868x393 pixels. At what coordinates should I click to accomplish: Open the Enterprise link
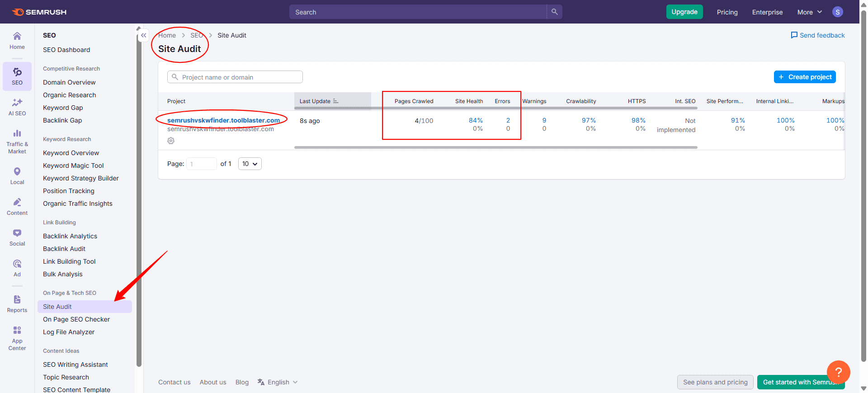click(767, 12)
